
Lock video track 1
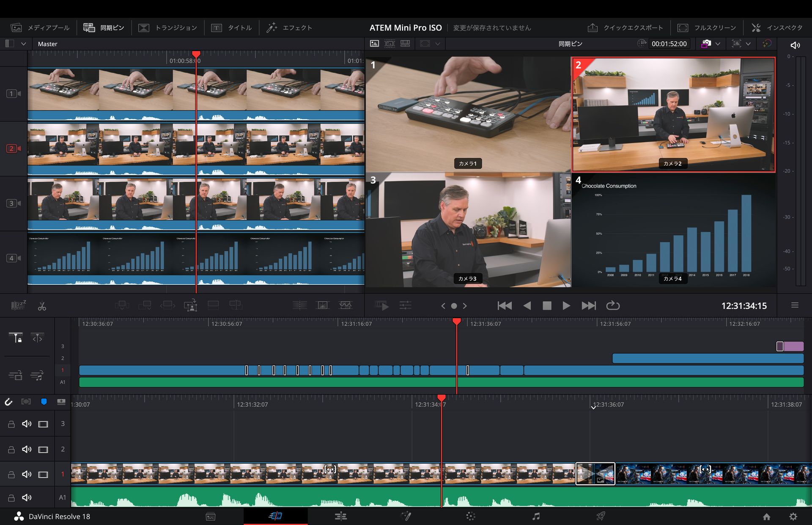coord(11,475)
